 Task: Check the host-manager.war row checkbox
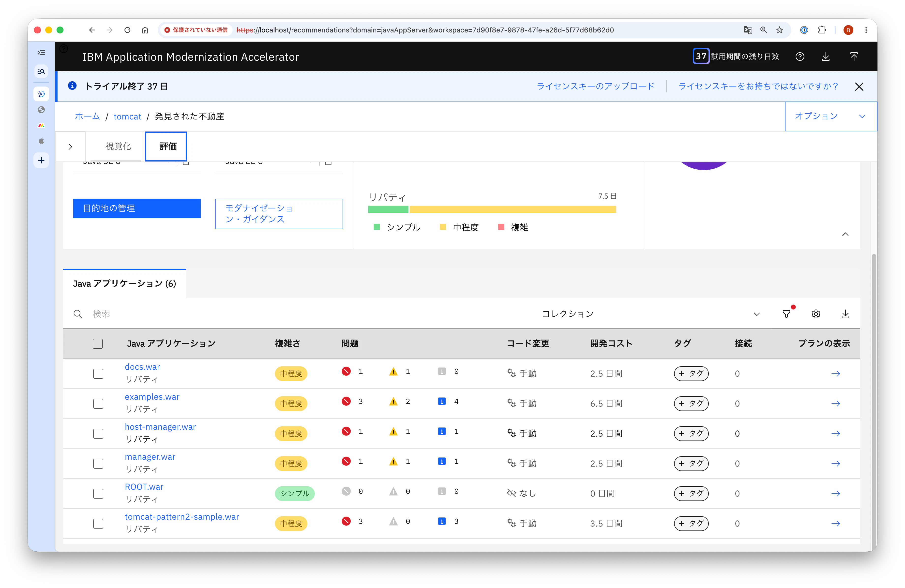point(98,434)
